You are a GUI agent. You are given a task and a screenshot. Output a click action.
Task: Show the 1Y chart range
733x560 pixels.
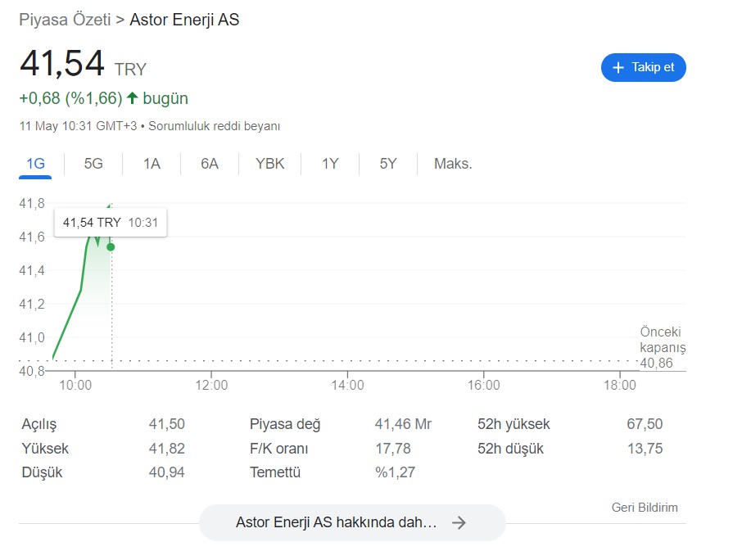click(x=330, y=164)
